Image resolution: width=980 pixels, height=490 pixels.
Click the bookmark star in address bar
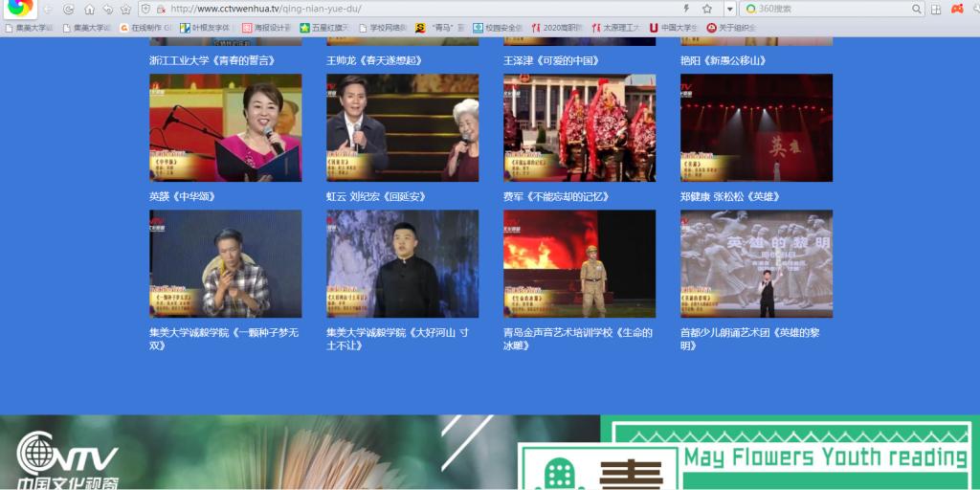(706, 9)
